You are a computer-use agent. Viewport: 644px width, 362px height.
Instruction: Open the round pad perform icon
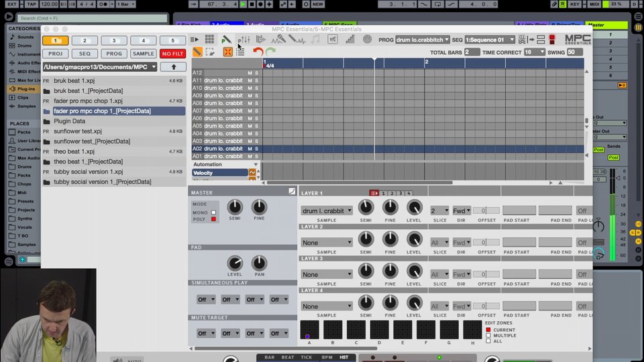(367, 39)
